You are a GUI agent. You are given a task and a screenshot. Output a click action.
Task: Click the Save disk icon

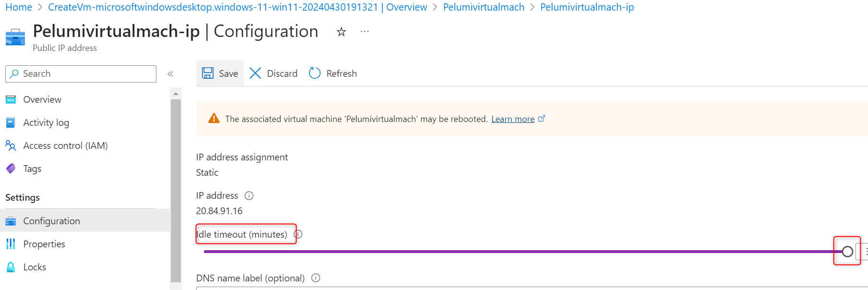[x=208, y=73]
